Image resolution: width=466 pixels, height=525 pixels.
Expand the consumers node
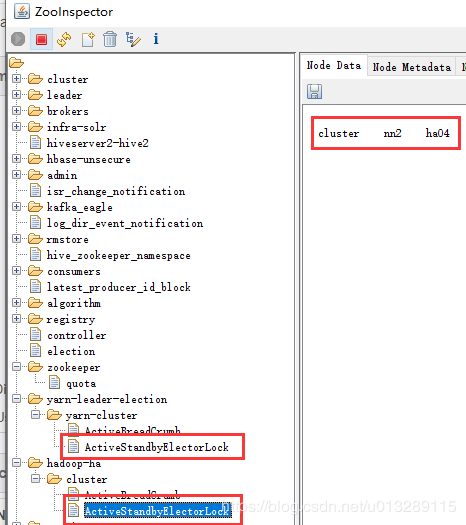point(16,271)
